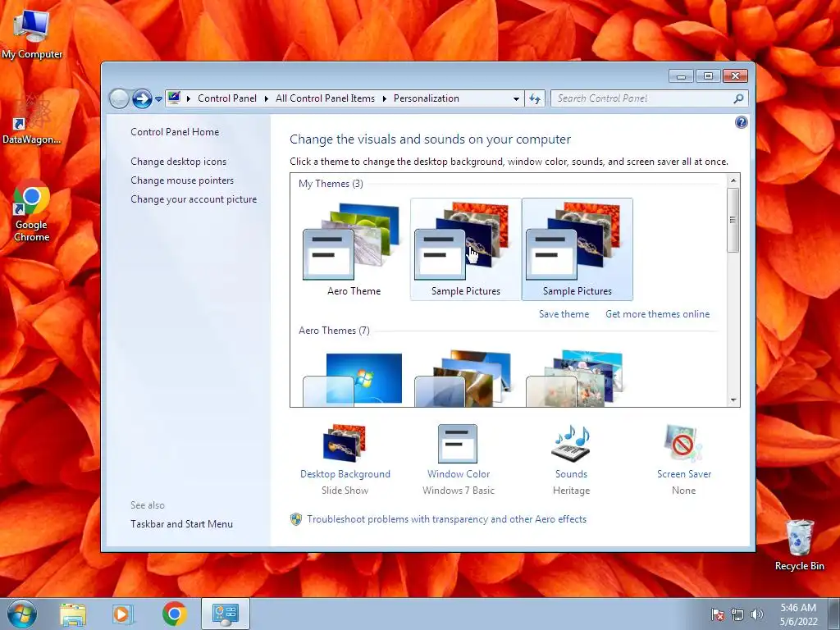The height and width of the screenshot is (630, 840).
Task: Click the shield icon beside Troubleshoot link
Action: coord(295,519)
